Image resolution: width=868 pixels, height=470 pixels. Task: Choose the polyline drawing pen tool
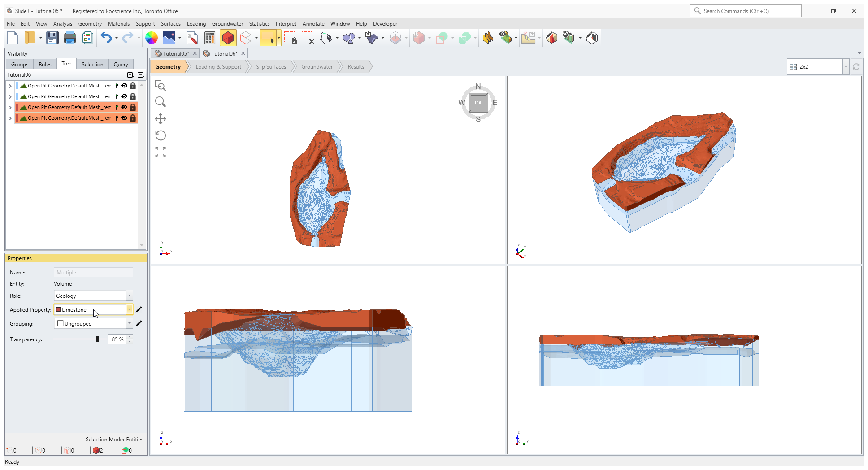327,38
